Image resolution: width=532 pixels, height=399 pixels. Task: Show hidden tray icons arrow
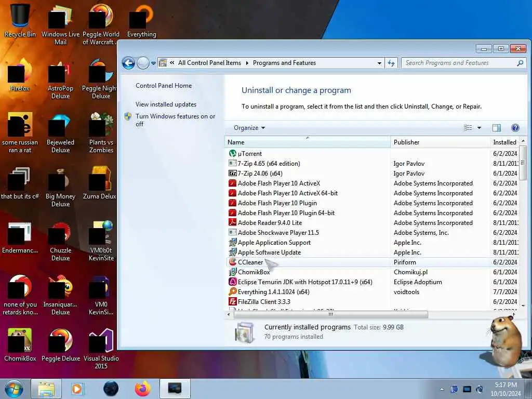tap(442, 389)
